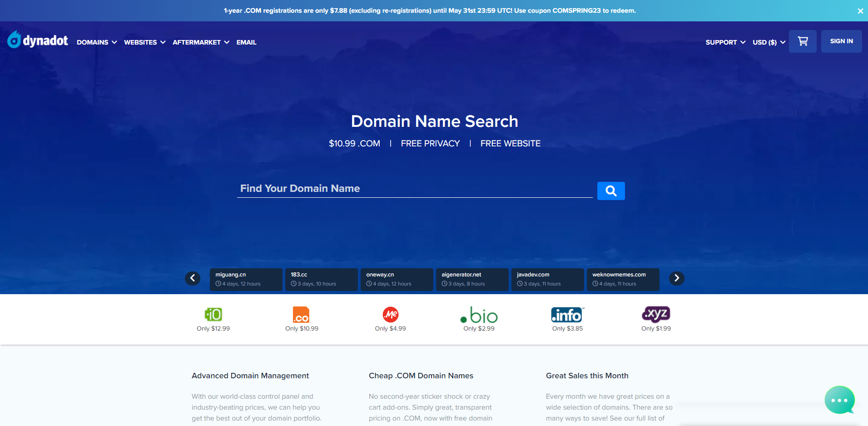
Task: Open the javadev.com auction card
Action: tap(547, 279)
